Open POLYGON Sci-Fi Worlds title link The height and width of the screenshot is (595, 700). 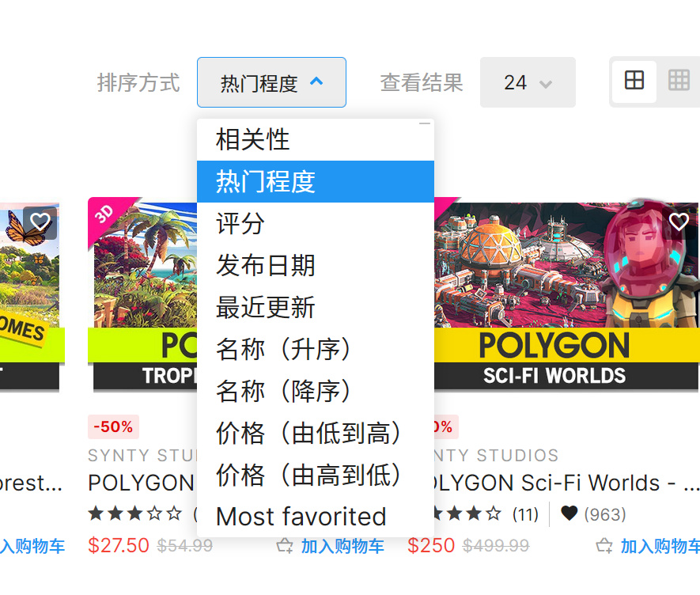click(x=566, y=483)
